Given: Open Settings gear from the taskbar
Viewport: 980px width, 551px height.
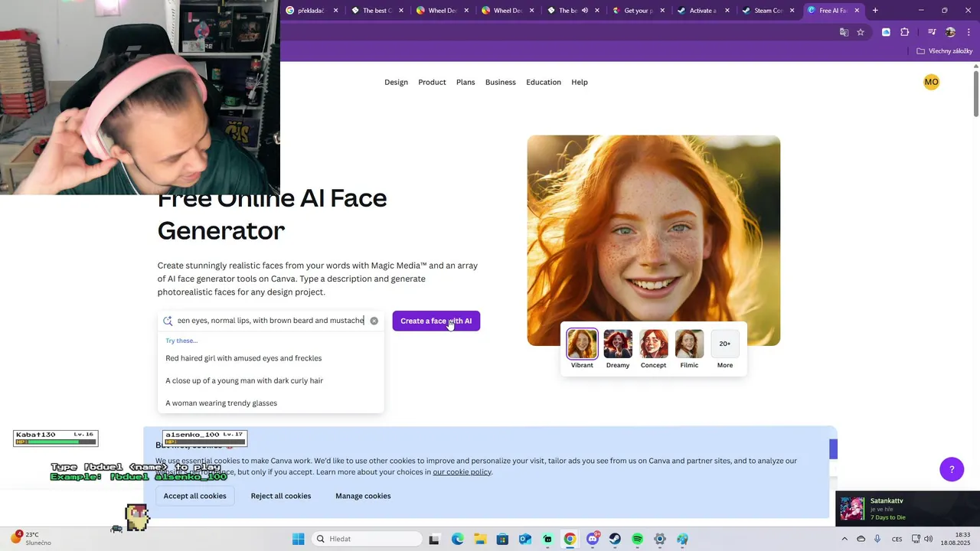Looking at the screenshot, I should point(660,539).
